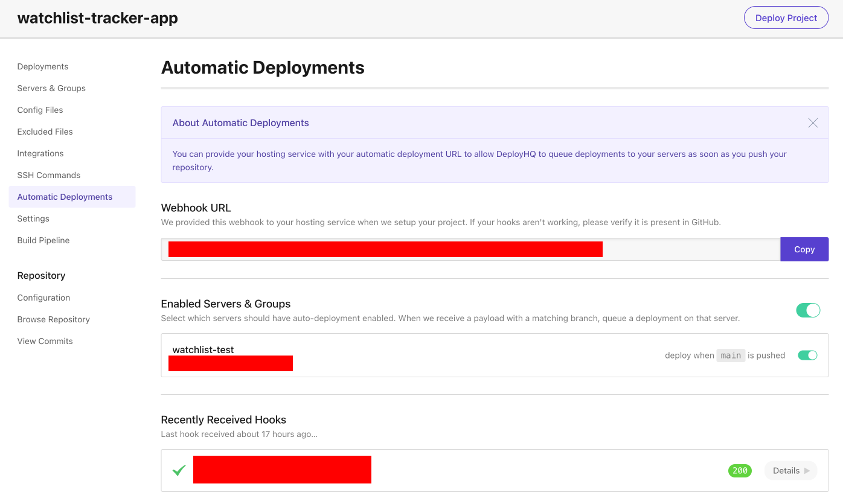Expand Details of the recently received hook
The height and width of the screenshot is (504, 843).
790,470
